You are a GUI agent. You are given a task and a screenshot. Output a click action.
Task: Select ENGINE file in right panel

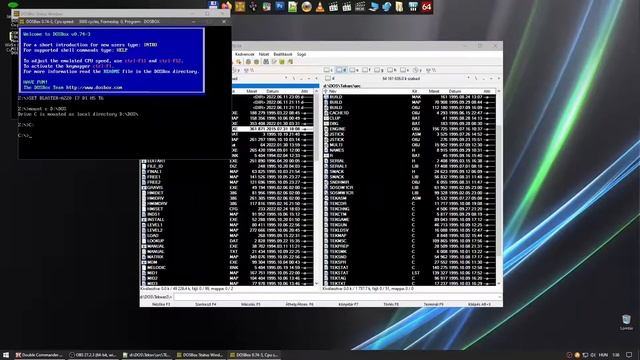409,129
